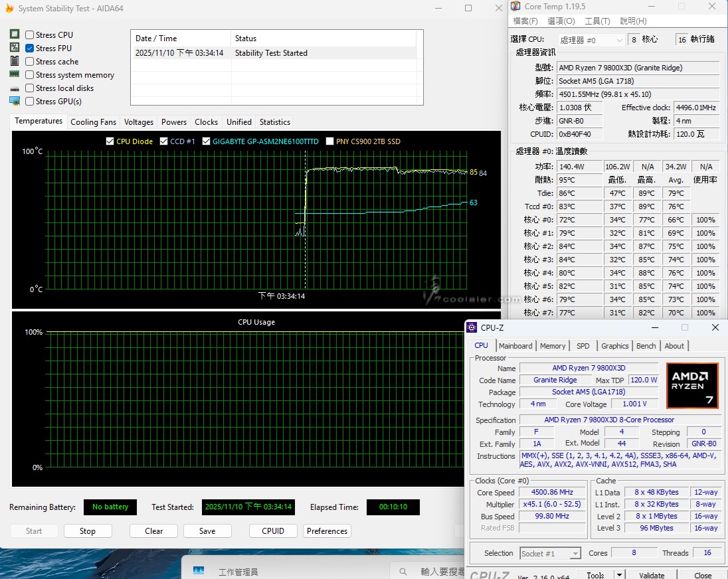Click the Stress GPU monitor icon
728x579 pixels.
(x=15, y=101)
